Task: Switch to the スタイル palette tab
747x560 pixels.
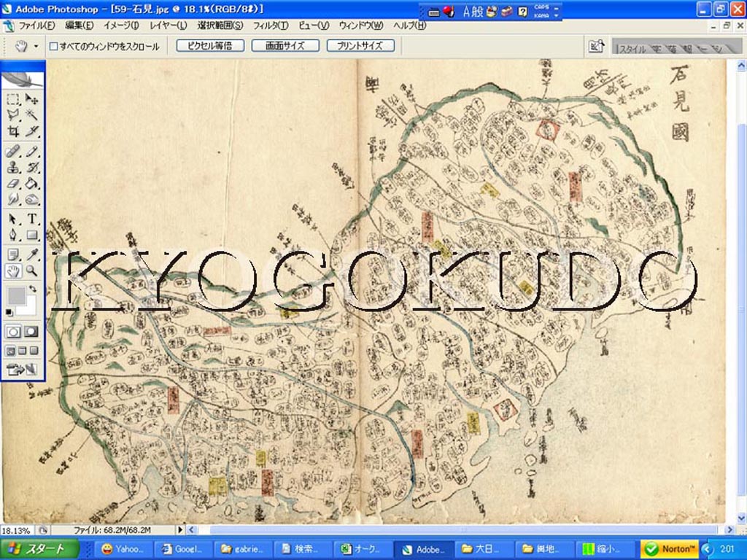Action: click(x=632, y=49)
